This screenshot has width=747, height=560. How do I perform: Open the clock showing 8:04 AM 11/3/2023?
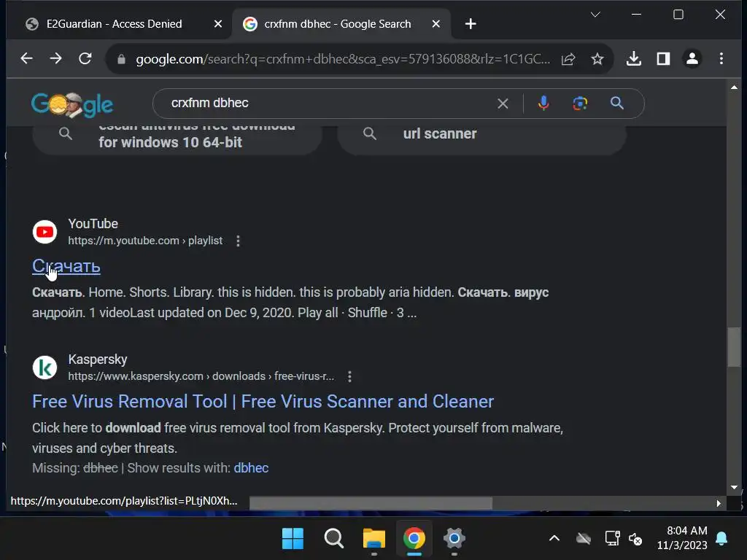[x=682, y=538]
